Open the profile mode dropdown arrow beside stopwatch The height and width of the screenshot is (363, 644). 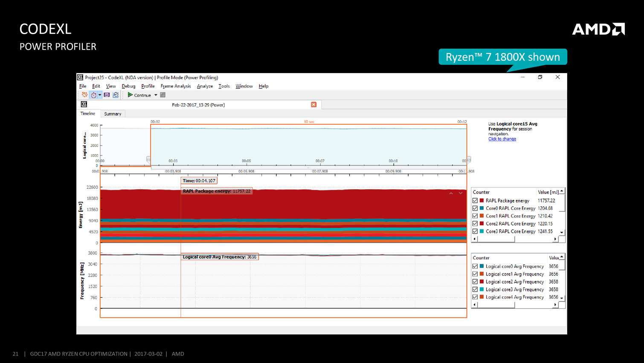100,95
